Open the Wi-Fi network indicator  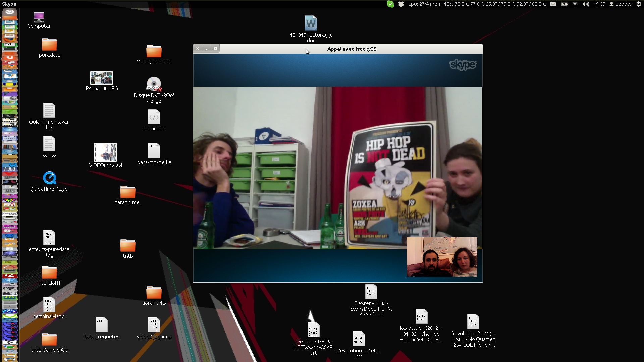575,4
